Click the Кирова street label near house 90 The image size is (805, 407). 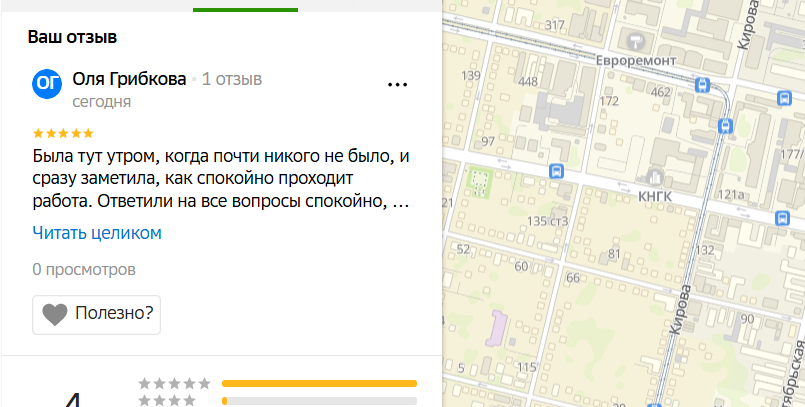click(680, 309)
